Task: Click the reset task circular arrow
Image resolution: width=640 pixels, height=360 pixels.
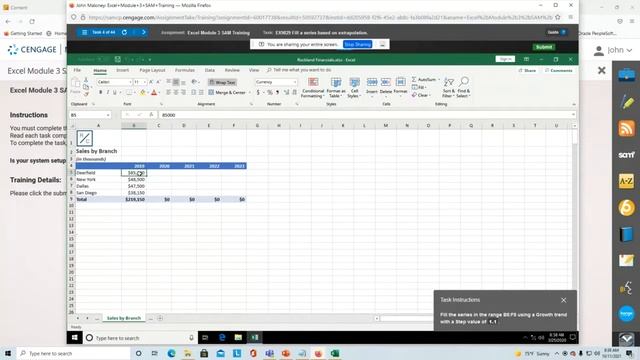Action: (124, 32)
